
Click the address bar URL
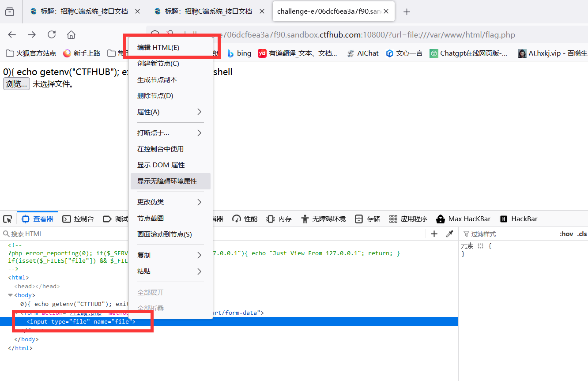click(349, 35)
